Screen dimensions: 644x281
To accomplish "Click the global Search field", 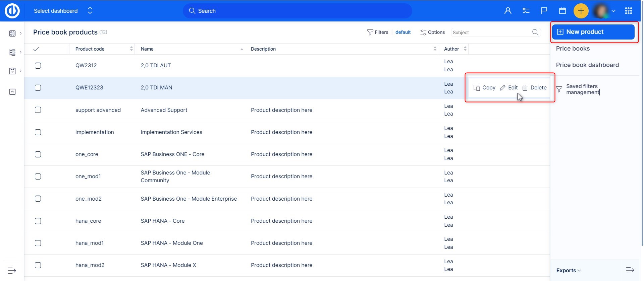I will (297, 11).
